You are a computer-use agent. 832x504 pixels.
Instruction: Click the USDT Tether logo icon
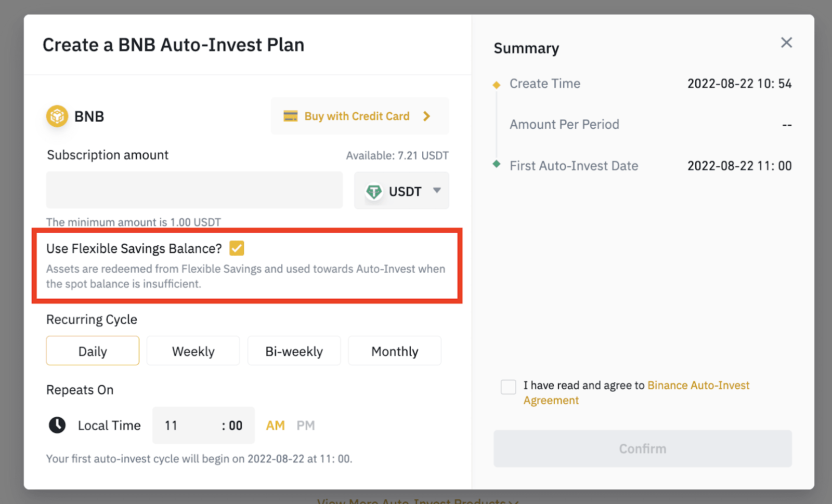point(374,192)
